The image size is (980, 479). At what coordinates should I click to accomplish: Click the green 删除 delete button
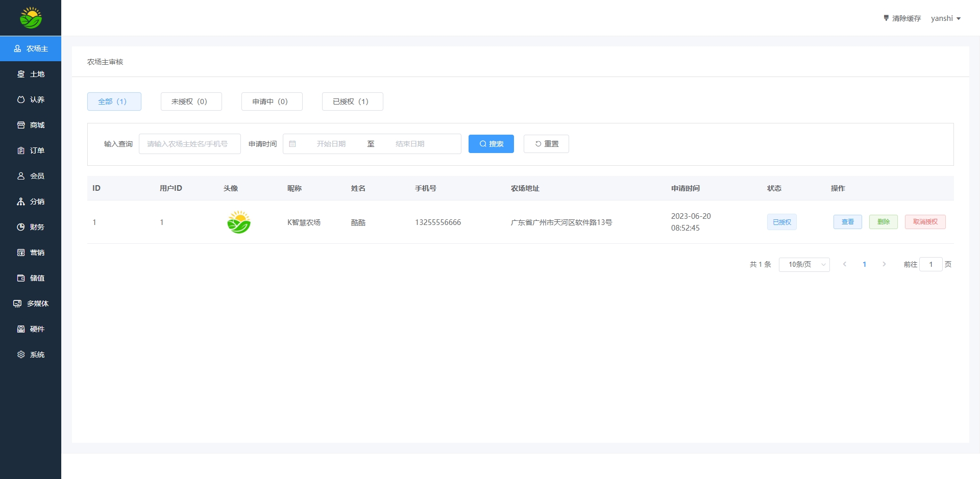pos(883,222)
